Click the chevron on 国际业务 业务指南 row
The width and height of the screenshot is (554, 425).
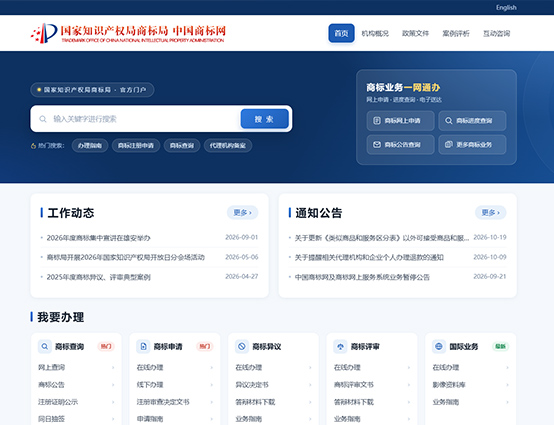point(507,402)
